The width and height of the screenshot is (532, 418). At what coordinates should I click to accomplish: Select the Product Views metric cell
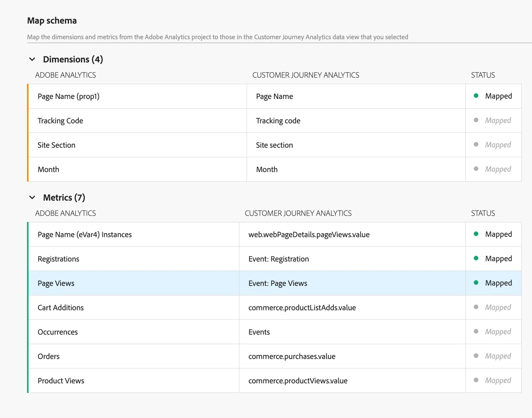[134, 381]
